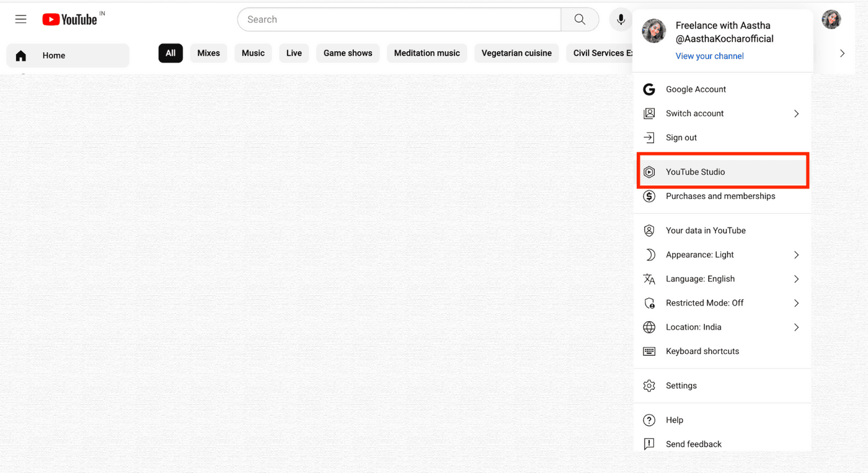Select the Meditation music chip

click(x=427, y=53)
